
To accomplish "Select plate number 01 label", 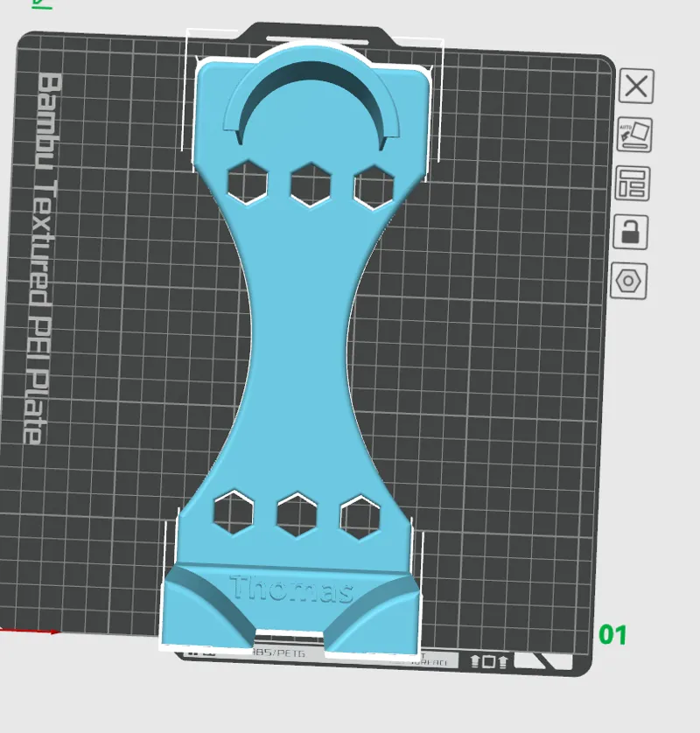I will 612,635.
